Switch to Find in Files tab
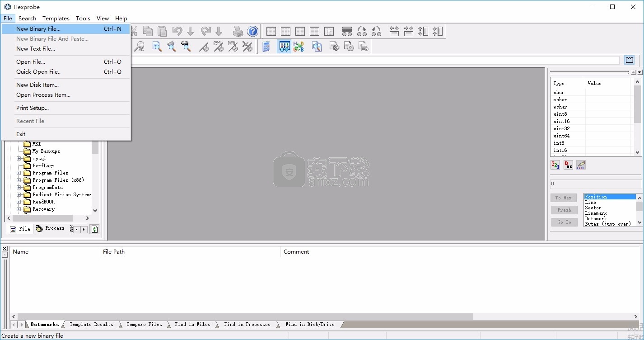Screen dimensions: 644x340 (192, 324)
